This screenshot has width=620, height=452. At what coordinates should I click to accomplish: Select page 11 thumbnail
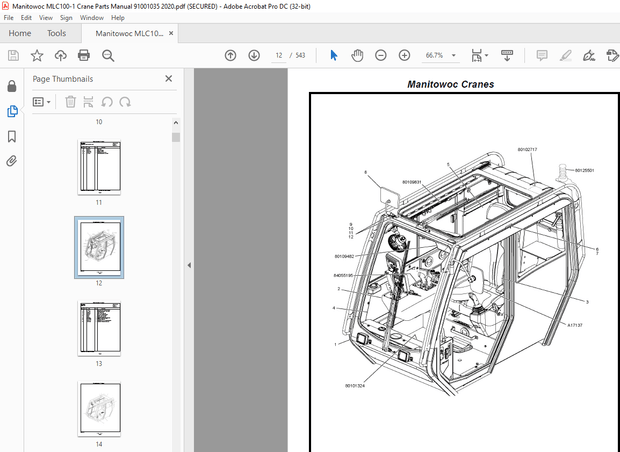coord(99,167)
